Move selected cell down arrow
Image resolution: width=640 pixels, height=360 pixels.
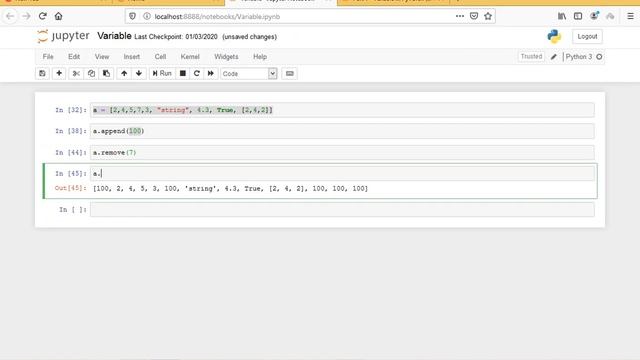139,73
